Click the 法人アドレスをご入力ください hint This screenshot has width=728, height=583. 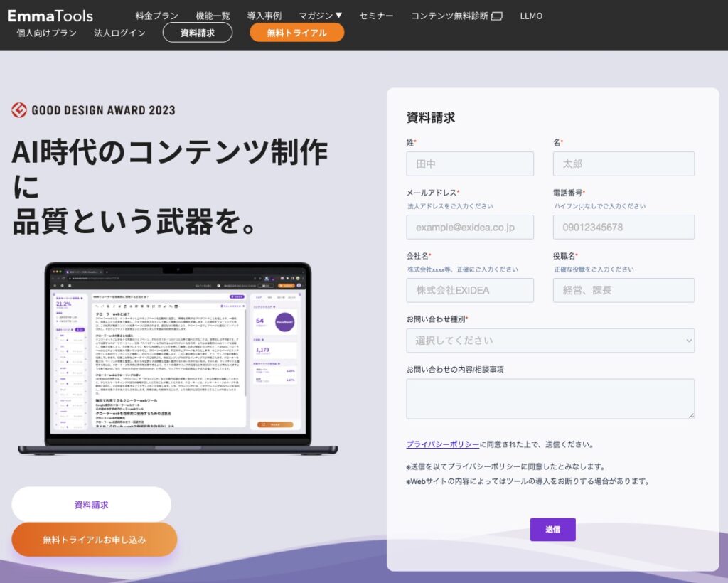(450, 206)
